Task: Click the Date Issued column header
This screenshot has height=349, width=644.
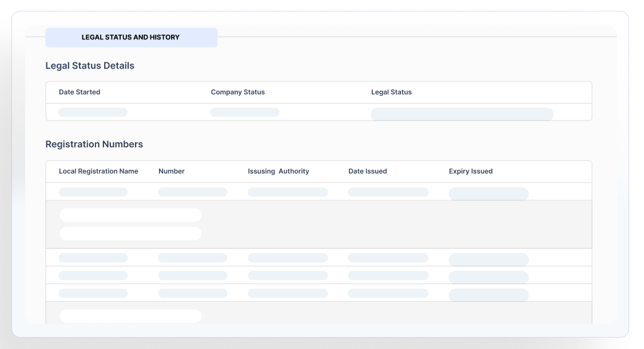Action: coord(367,171)
